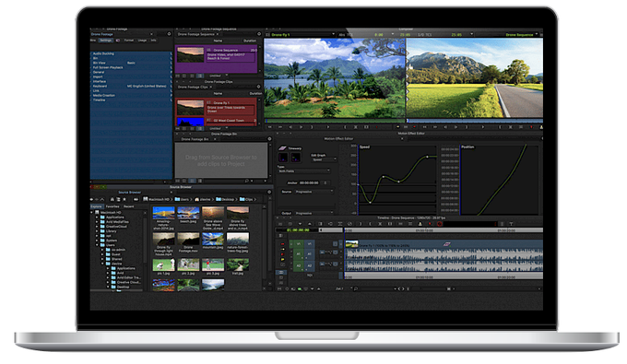The image size is (627, 364).
Task: Click the Macintosh HD breadcrumb in Source Browser
Action: pyautogui.click(x=157, y=199)
